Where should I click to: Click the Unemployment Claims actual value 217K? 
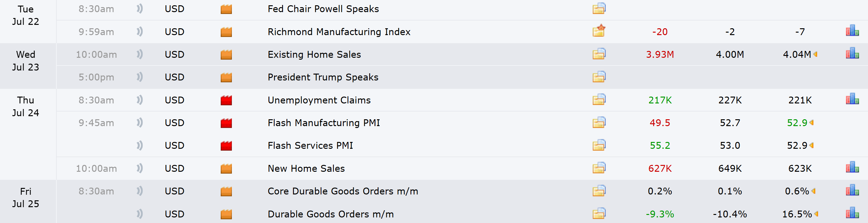point(659,100)
